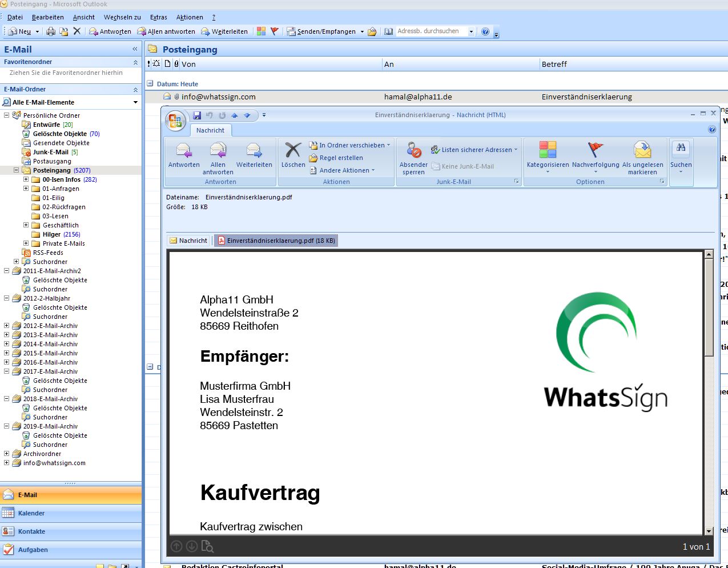Click Löschen in the message ribbon

tap(293, 155)
